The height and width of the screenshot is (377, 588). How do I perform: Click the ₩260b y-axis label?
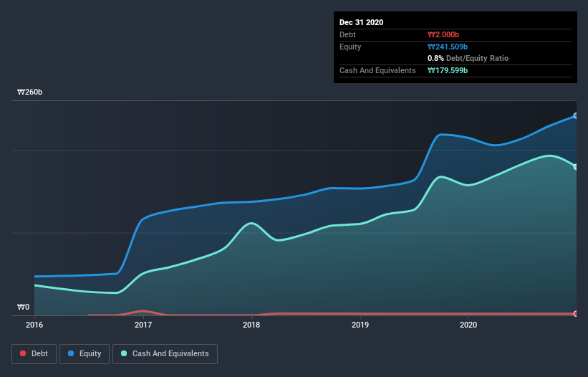pyautogui.click(x=29, y=92)
